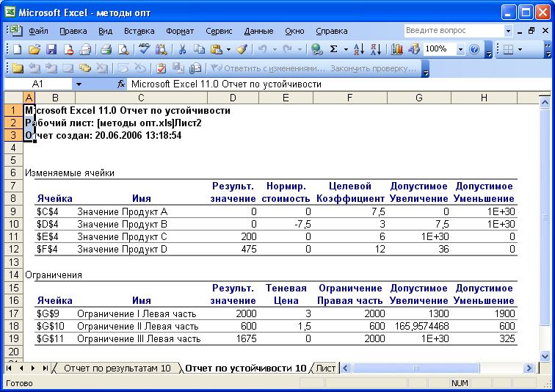Click 'Закончить проверку...' button
555x392 pixels.
tap(374, 68)
